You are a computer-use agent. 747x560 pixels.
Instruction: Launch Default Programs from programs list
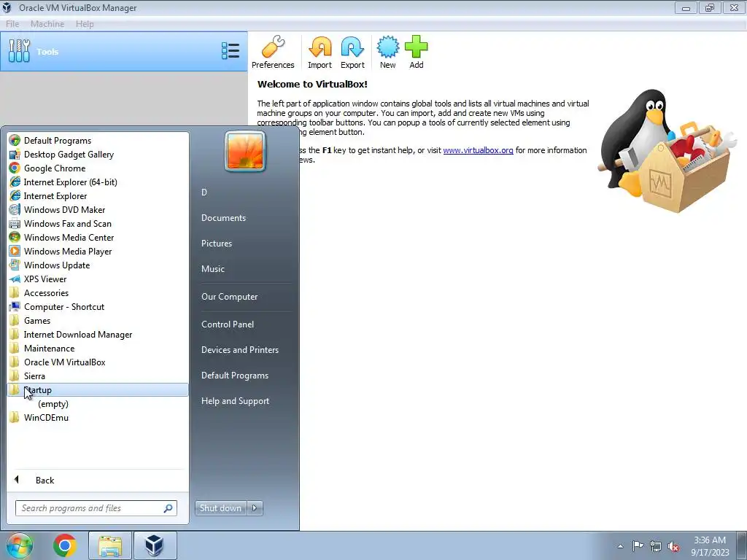[98, 141]
